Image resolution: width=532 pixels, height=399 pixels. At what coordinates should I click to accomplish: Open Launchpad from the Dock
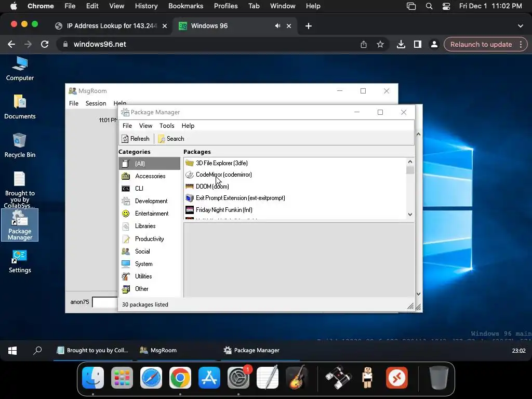tap(122, 377)
